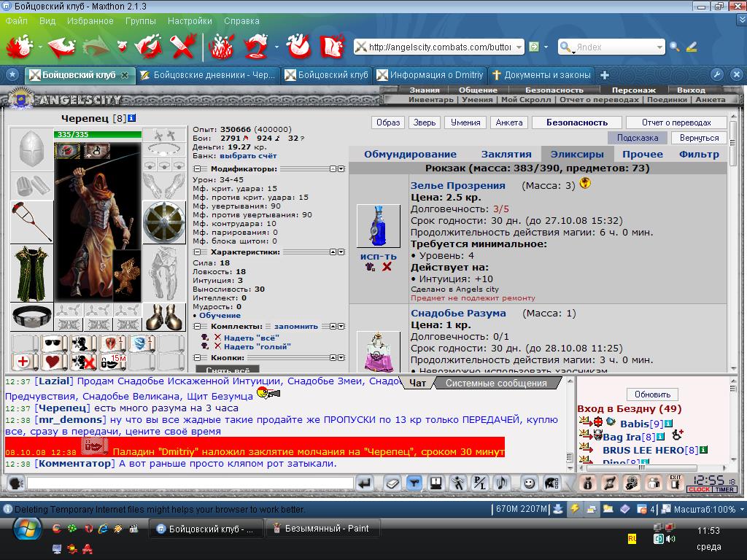The width and height of the screenshot is (747, 560).
Task: Switch to Документы и законы tab
Action: pos(542,75)
